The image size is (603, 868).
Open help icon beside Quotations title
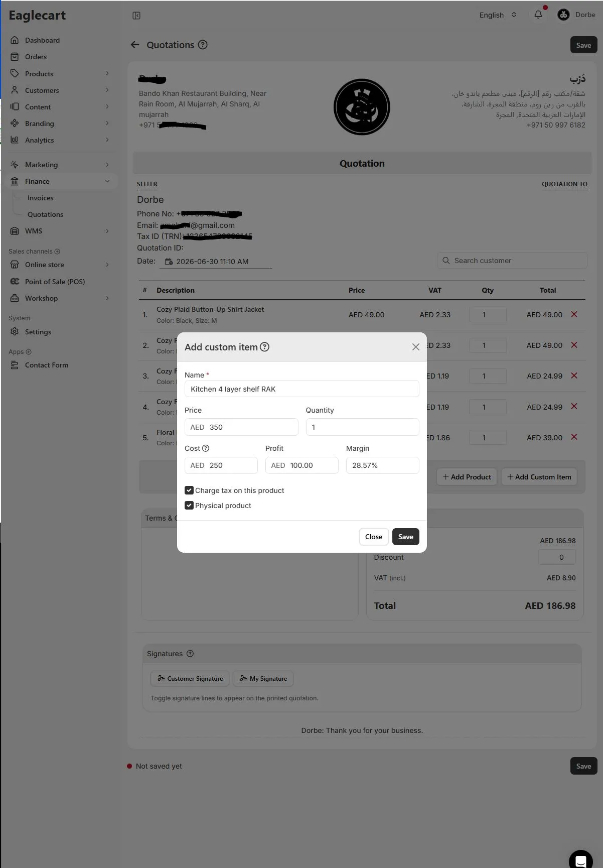pyautogui.click(x=203, y=45)
